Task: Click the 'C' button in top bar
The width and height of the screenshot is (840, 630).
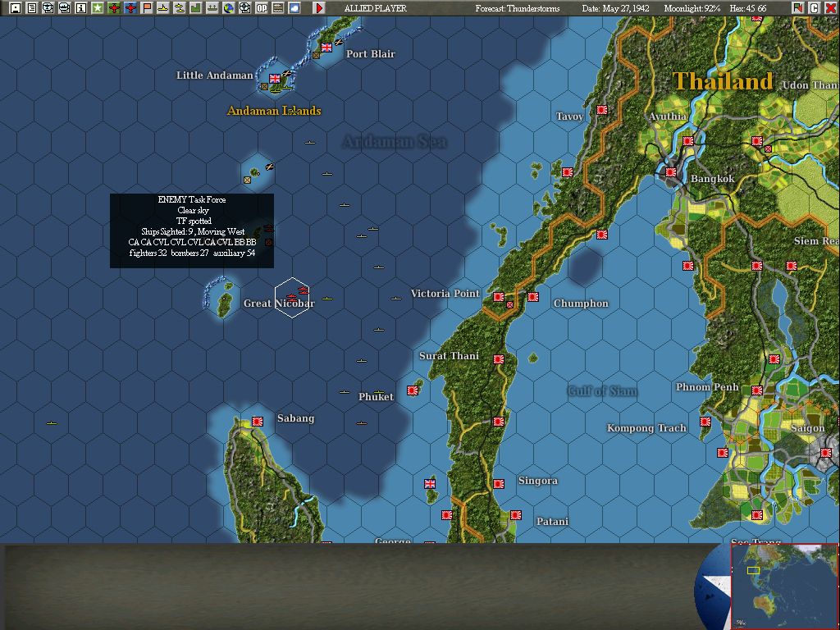Action: (x=815, y=8)
